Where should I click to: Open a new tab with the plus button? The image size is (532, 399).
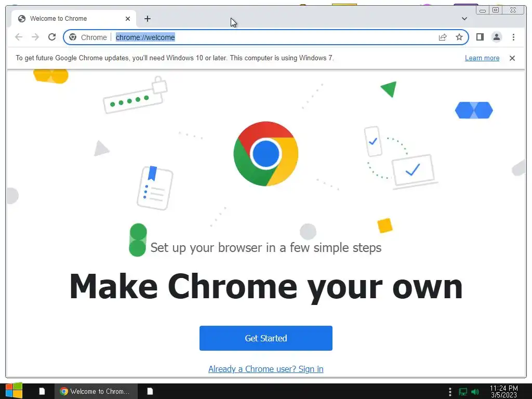tap(147, 19)
